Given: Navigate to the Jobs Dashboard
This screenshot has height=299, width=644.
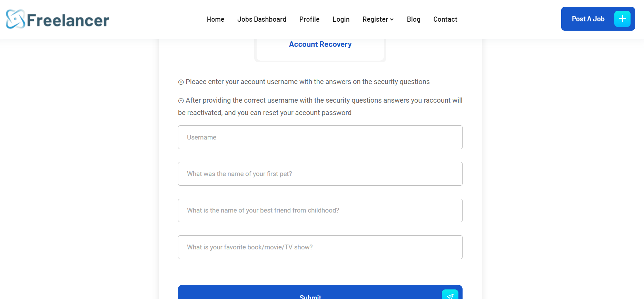Looking at the screenshot, I should [x=262, y=19].
